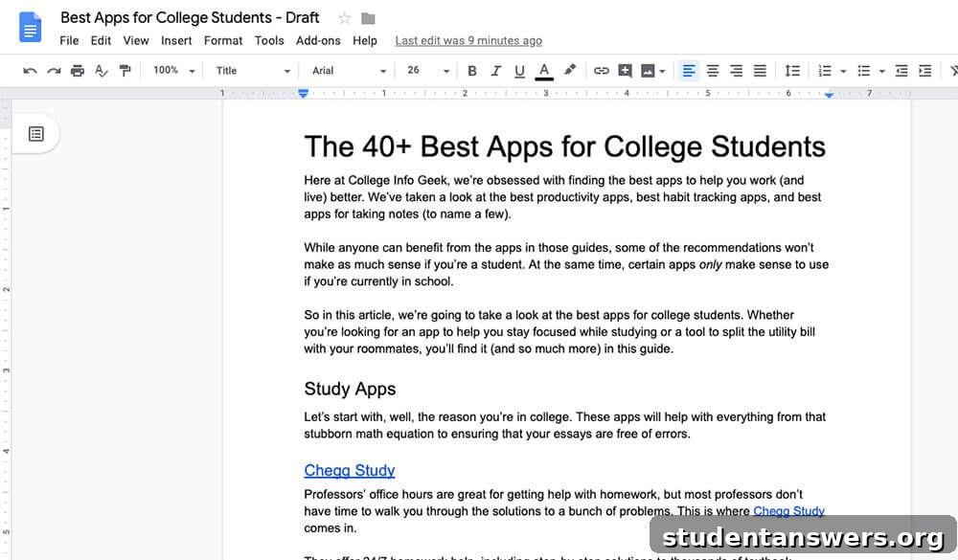Open the Insert menu
This screenshot has width=958, height=560.
[x=176, y=40]
